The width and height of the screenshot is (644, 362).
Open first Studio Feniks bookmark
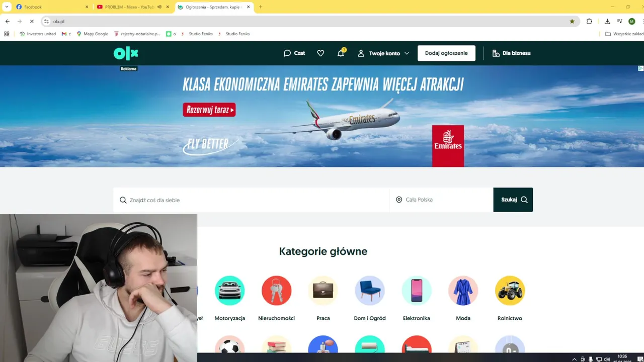[197, 34]
